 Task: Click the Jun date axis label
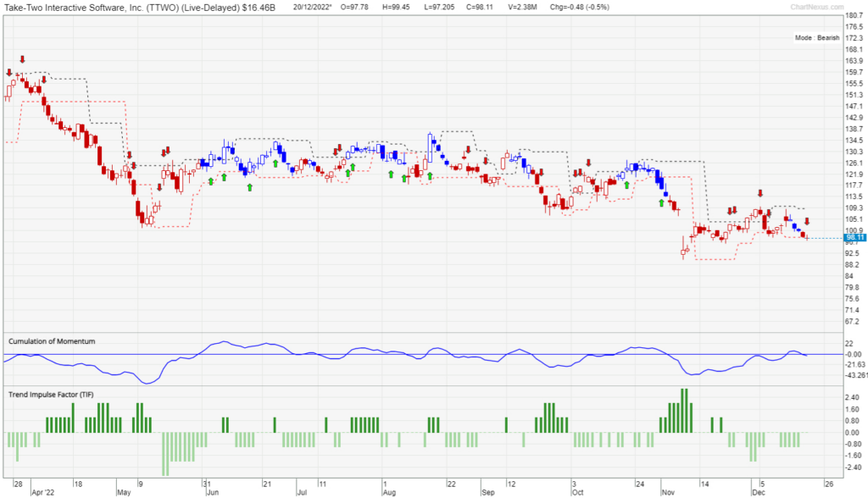tap(212, 492)
